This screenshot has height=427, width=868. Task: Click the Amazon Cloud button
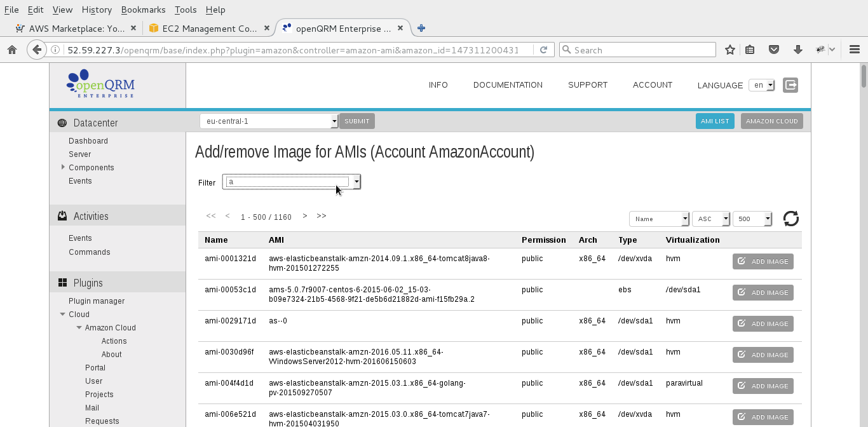click(x=772, y=121)
